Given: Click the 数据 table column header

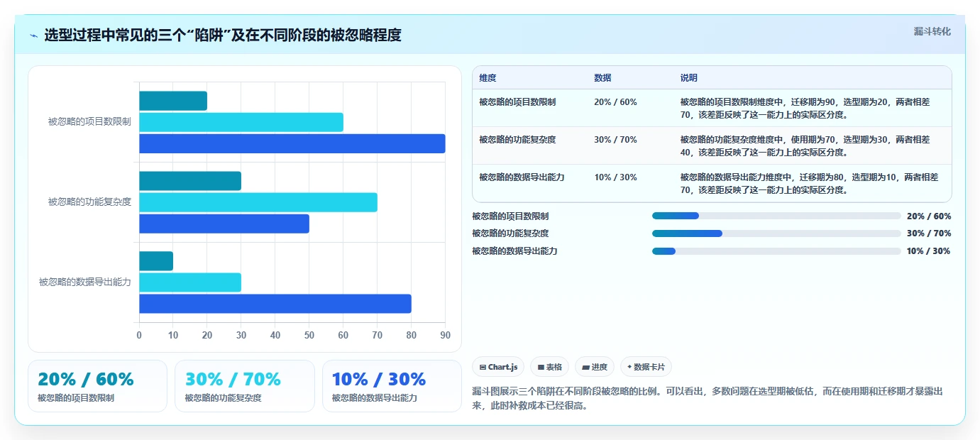Looking at the screenshot, I should 602,77.
